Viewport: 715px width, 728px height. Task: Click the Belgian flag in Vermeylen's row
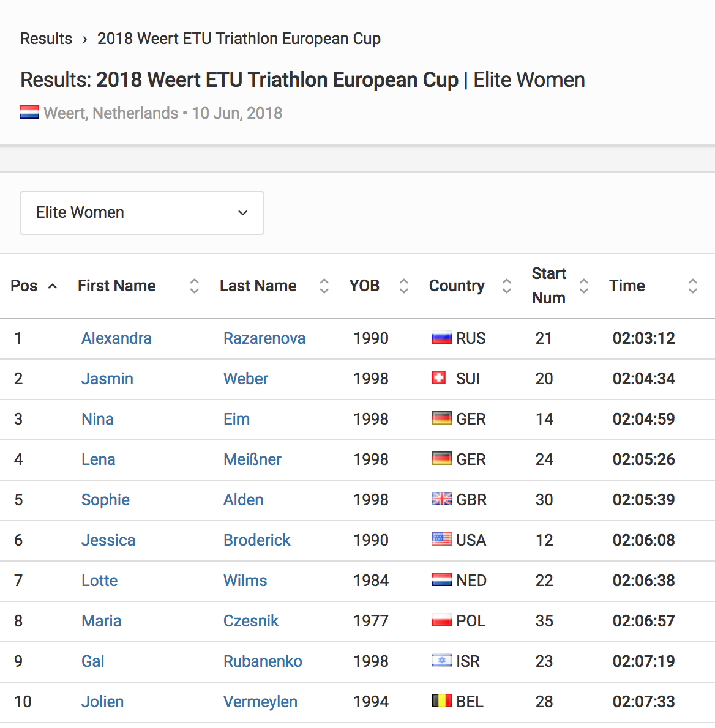tap(441, 701)
